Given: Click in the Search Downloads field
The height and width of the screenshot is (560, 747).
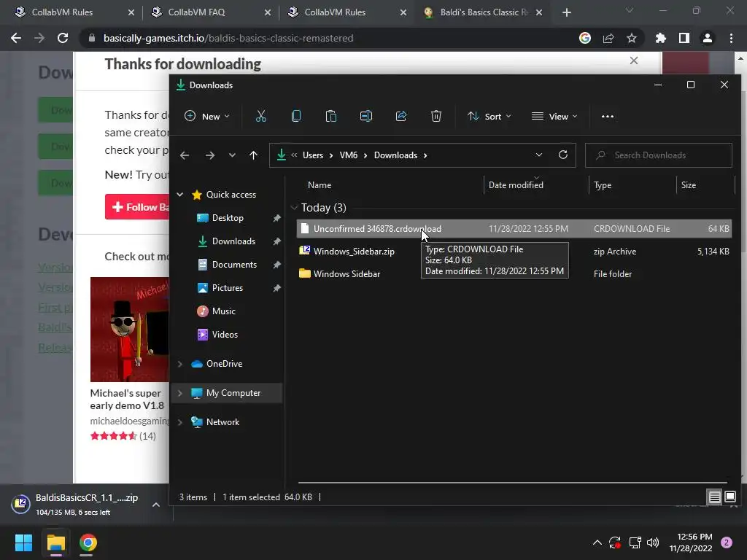Looking at the screenshot, I should [659, 155].
